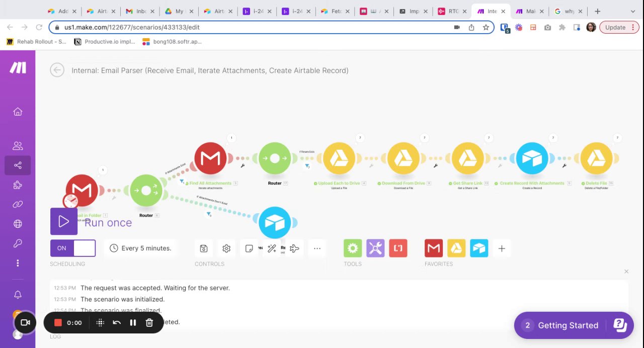Open Webhooks globe icon in sidebar
Screen dimensions: 644x348
tap(18, 224)
